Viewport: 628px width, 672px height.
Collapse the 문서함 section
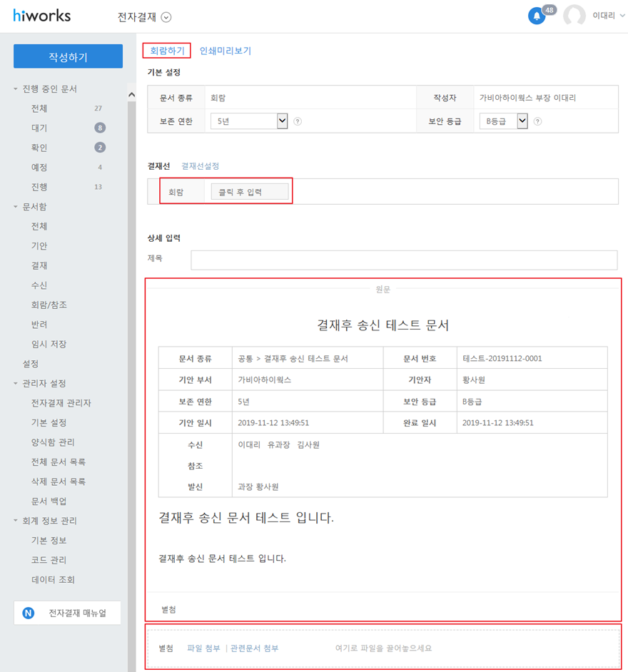pos(16,207)
